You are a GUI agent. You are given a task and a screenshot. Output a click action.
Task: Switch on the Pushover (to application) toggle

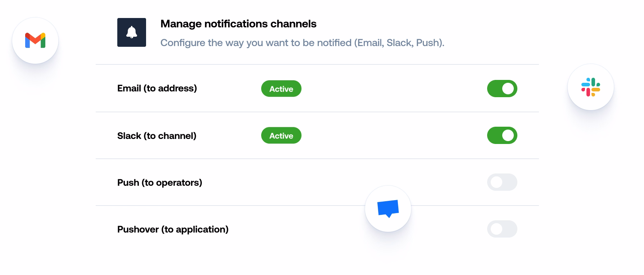[x=502, y=229]
